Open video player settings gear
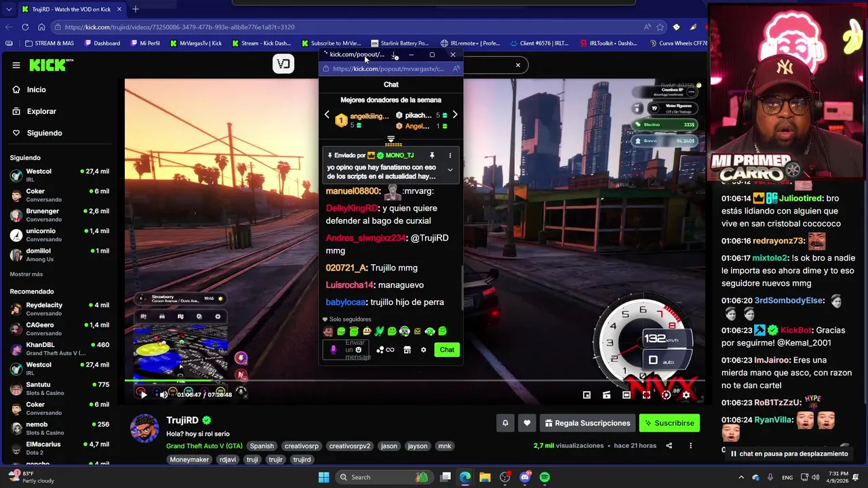The height and width of the screenshot is (488, 868). click(x=686, y=394)
